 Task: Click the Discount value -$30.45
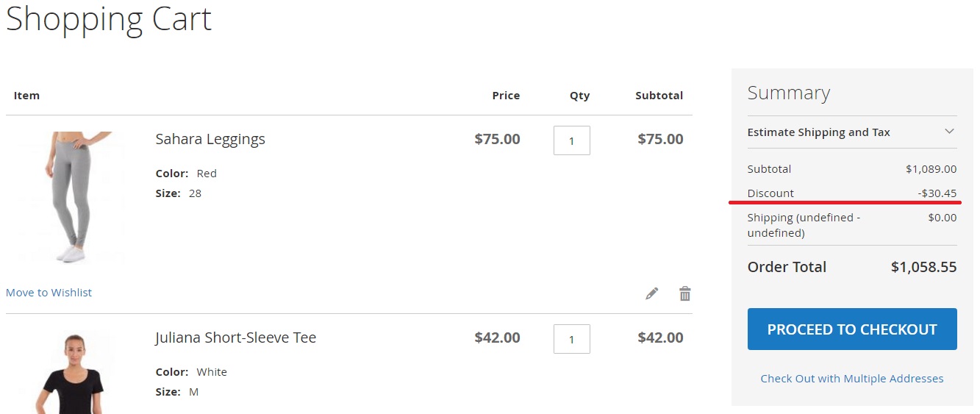click(x=937, y=193)
